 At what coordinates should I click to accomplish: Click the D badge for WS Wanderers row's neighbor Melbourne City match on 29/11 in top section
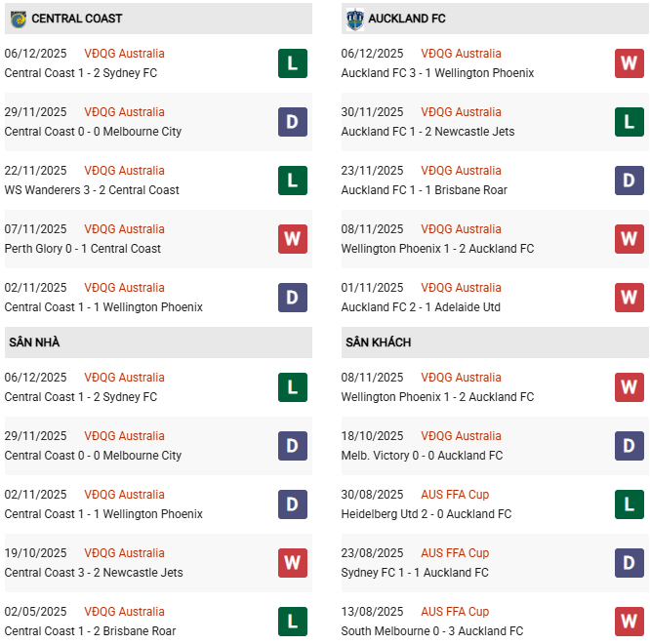[x=292, y=122]
